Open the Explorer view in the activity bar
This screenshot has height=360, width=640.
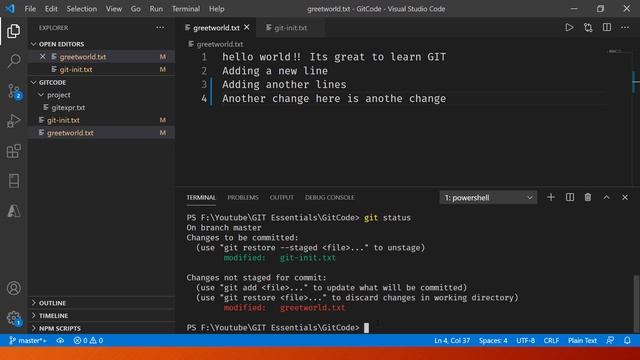coord(13,31)
